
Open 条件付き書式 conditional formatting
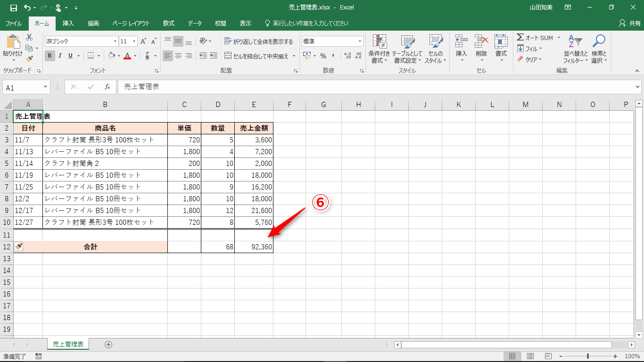pyautogui.click(x=379, y=49)
